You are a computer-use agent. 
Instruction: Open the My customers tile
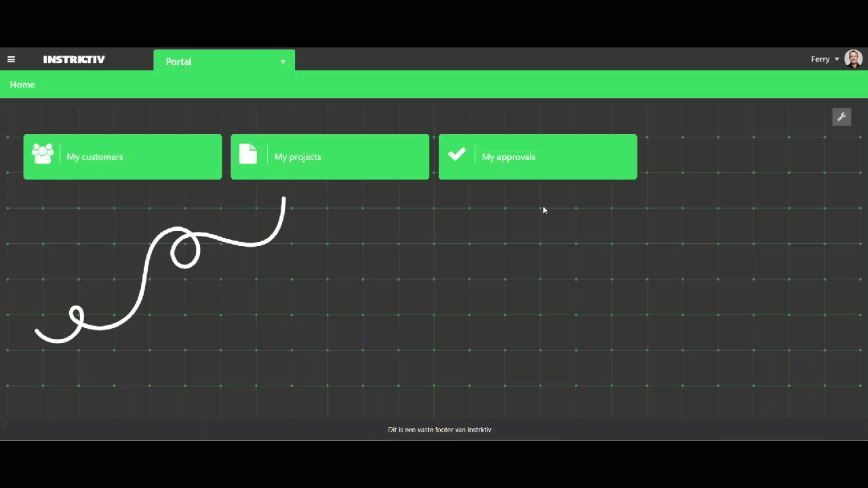tap(123, 157)
